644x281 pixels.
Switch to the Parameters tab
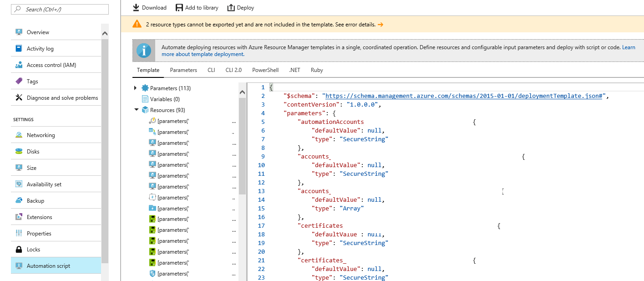[183, 70]
